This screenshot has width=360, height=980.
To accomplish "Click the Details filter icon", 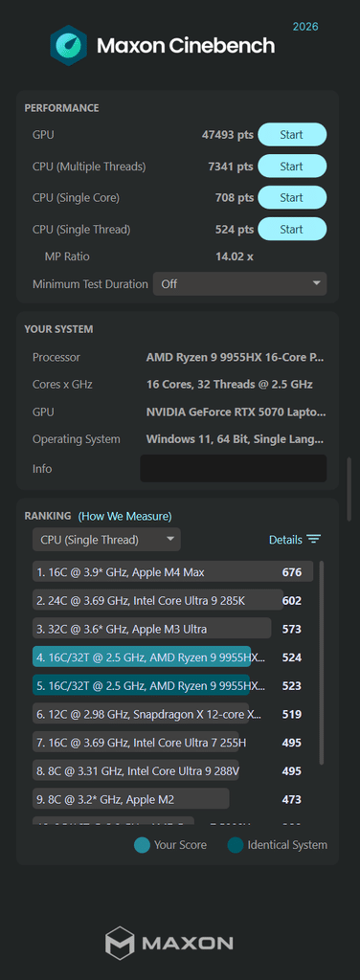I will (313, 540).
